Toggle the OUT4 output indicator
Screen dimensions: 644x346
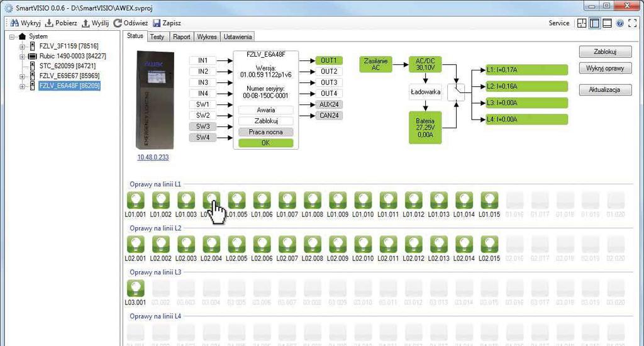click(x=329, y=94)
